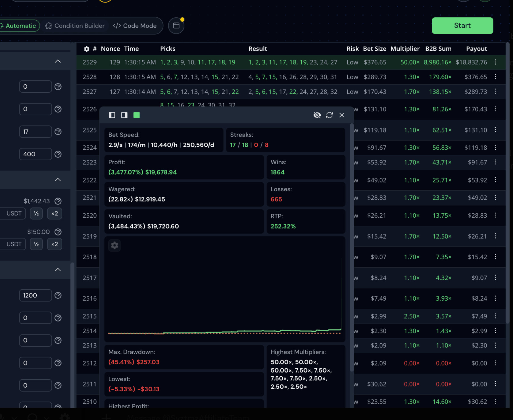Click the table settings gear in header
This screenshot has width=513, height=420.
coord(87,49)
